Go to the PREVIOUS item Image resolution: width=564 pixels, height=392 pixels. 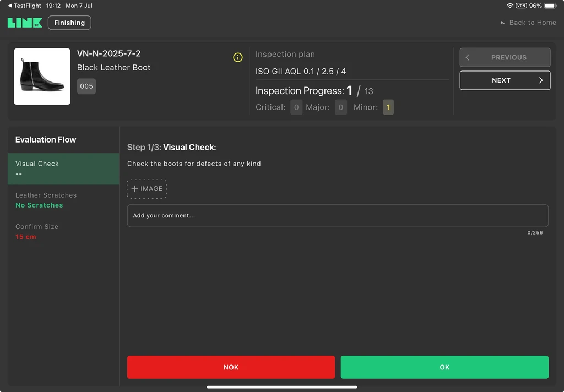[x=505, y=57]
